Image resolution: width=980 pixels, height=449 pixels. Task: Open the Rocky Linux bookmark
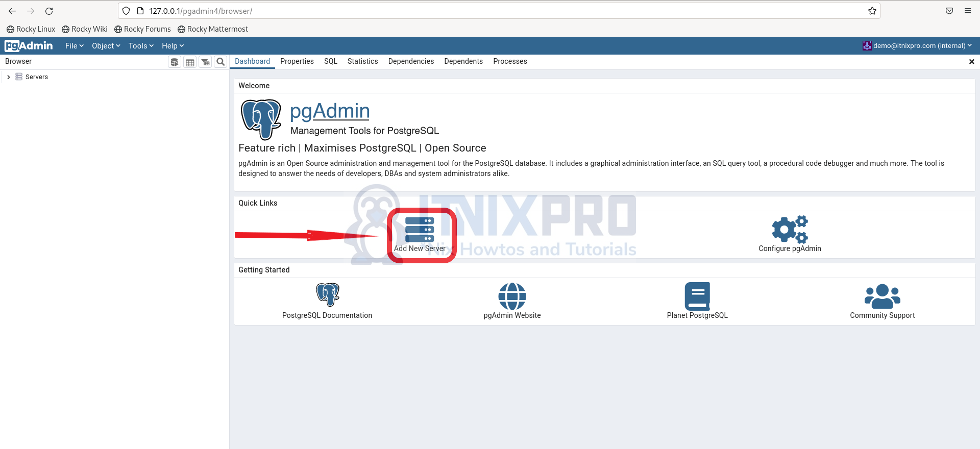(x=31, y=29)
